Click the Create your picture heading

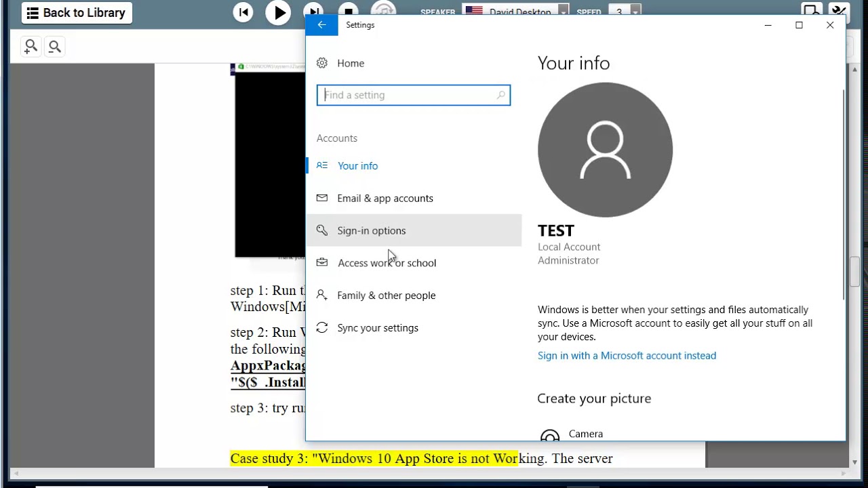594,399
